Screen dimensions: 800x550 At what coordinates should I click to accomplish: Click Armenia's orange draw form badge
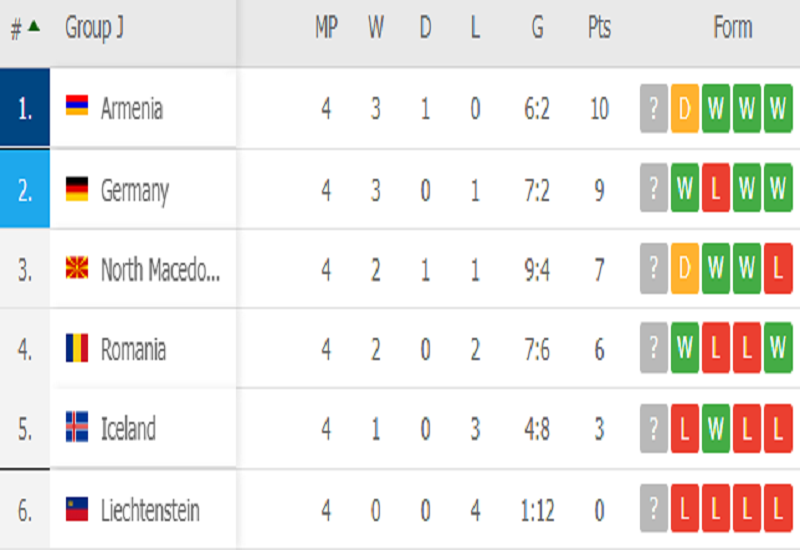tap(684, 109)
